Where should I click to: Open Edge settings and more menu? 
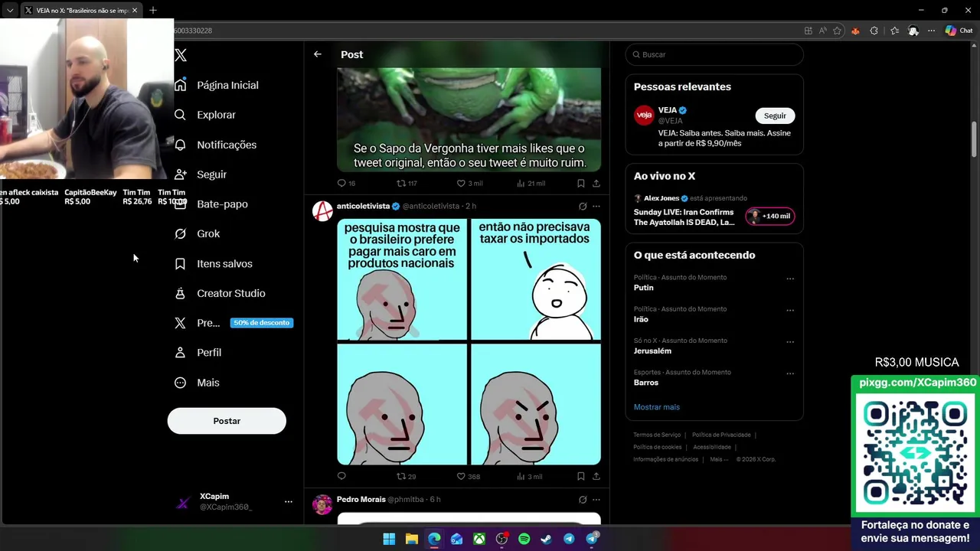(931, 31)
